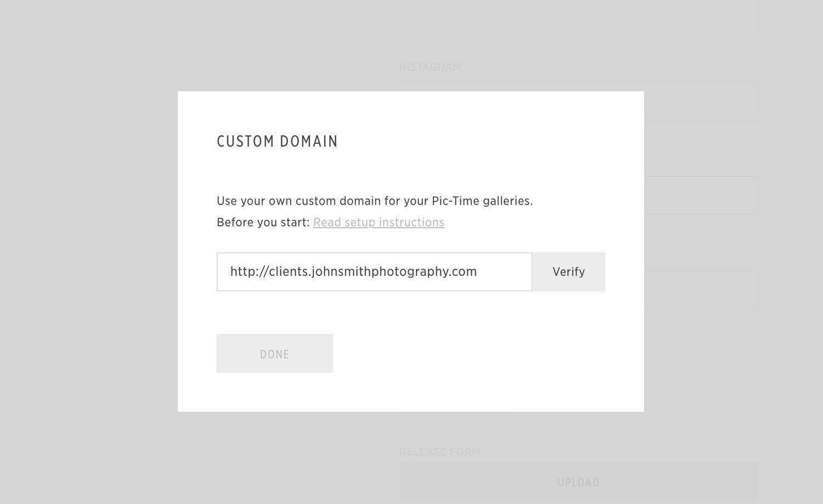Click the RELEASE FORM section label
Image resolution: width=823 pixels, height=504 pixels.
click(x=440, y=451)
